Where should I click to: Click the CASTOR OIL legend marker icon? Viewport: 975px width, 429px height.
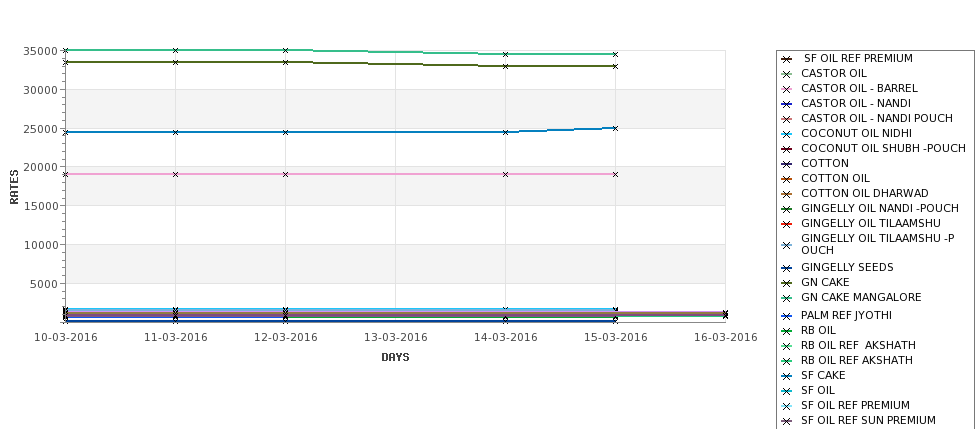pos(787,74)
